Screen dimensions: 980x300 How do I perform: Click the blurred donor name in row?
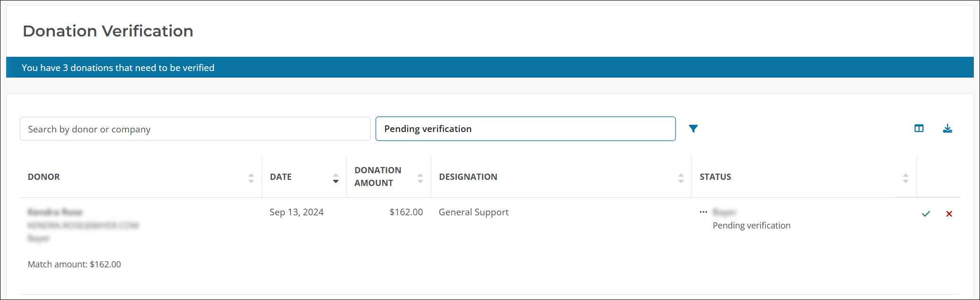55,212
